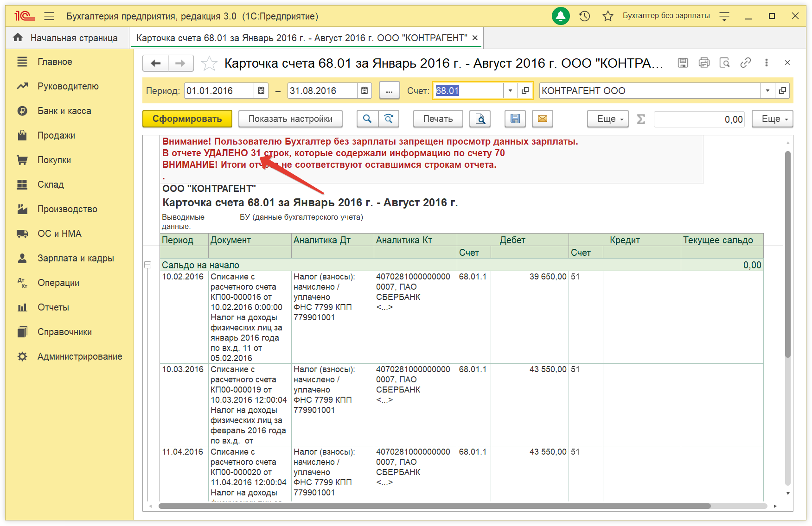Open favorites star in title bar

607,16
